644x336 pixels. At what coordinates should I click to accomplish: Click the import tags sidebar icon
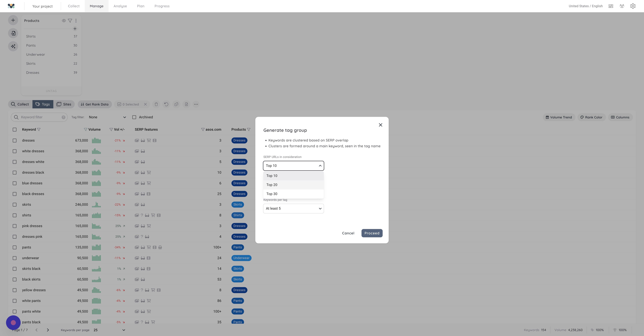(13, 33)
